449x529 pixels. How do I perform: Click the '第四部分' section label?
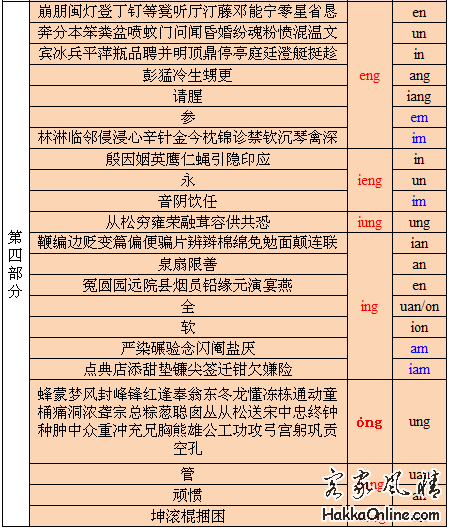[x=15, y=264]
